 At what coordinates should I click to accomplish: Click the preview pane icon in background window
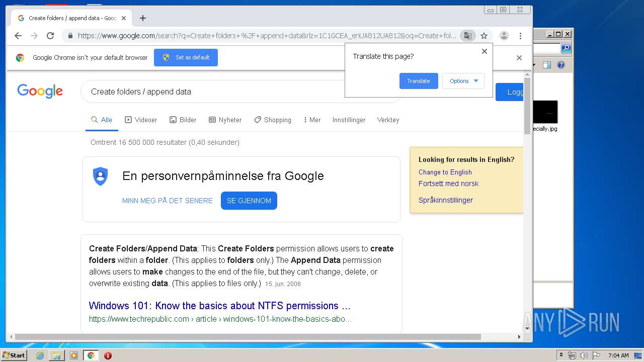pyautogui.click(x=547, y=65)
